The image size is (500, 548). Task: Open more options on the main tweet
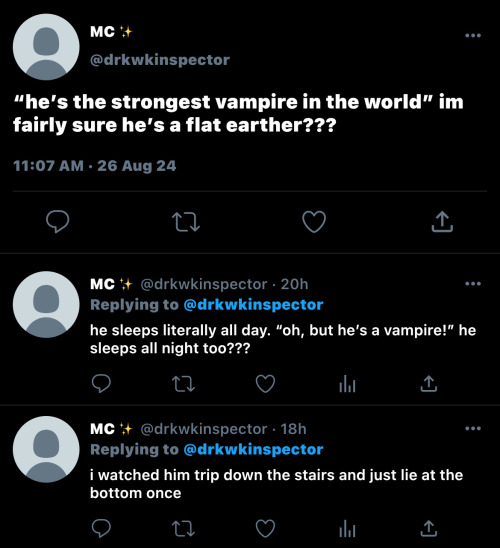pos(473,35)
